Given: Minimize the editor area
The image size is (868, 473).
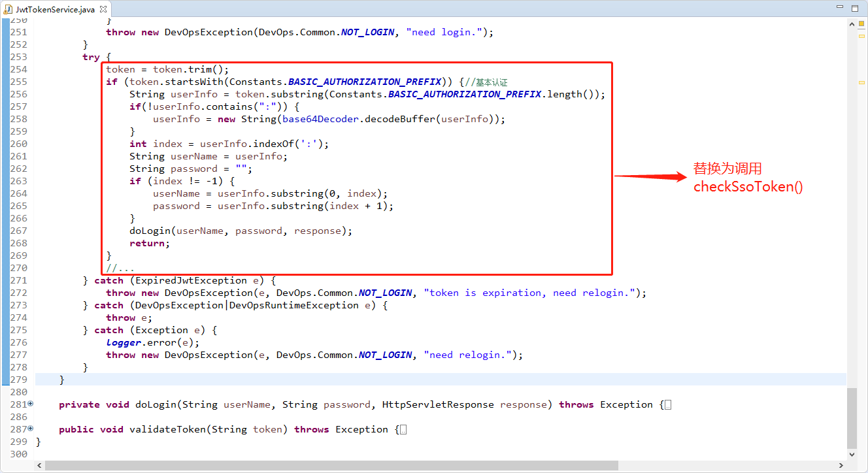Looking at the screenshot, I should coord(839,7).
